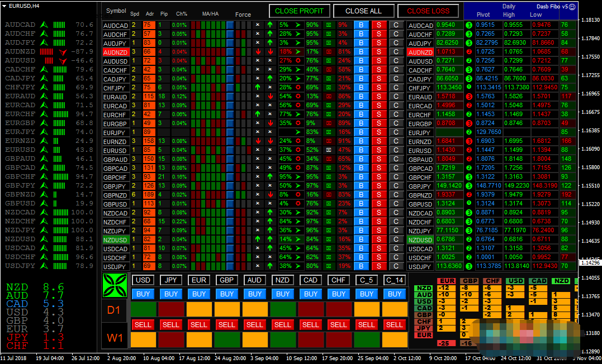Click the chart dropdown arrow before EURUSD,H4
The width and height of the screenshot is (602, 364).
5,6
